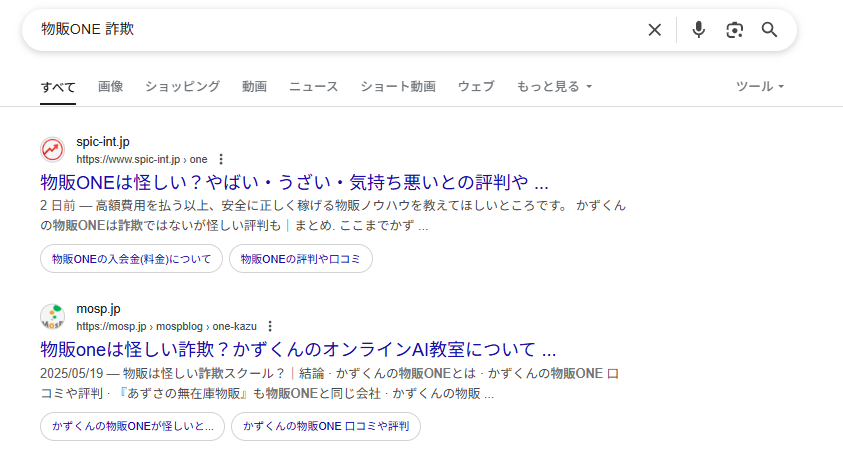843x458 pixels.
Task: Switch to the ショッピング tab
Action: pos(182,87)
